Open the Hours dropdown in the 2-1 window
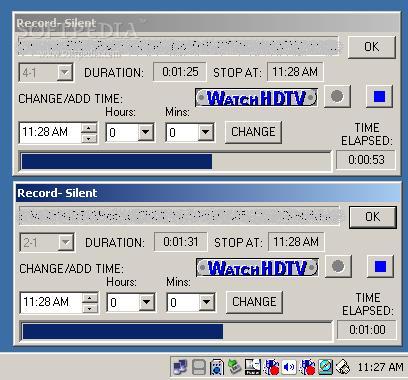Viewport: 408px width, 380px height. tap(147, 302)
